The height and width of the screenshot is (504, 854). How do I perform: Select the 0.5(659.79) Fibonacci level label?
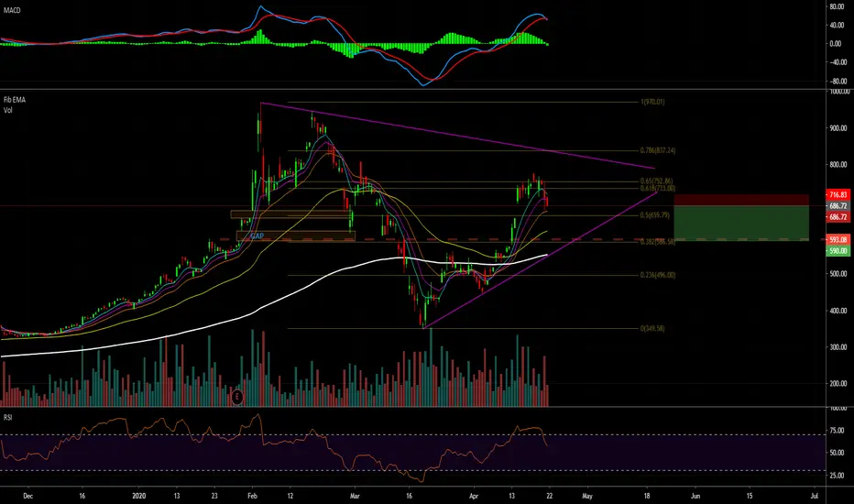(x=654, y=215)
